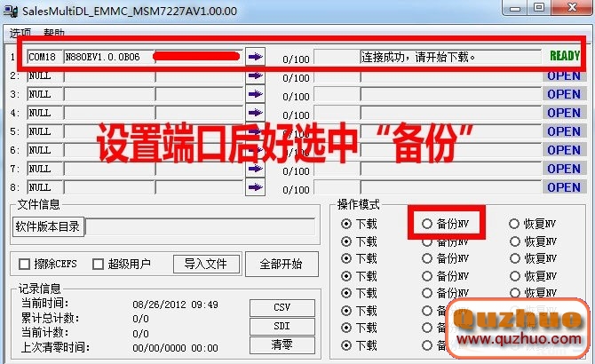This screenshot has width=595, height=364.
Task: Click the 文件信息 group label
Action: point(39,204)
